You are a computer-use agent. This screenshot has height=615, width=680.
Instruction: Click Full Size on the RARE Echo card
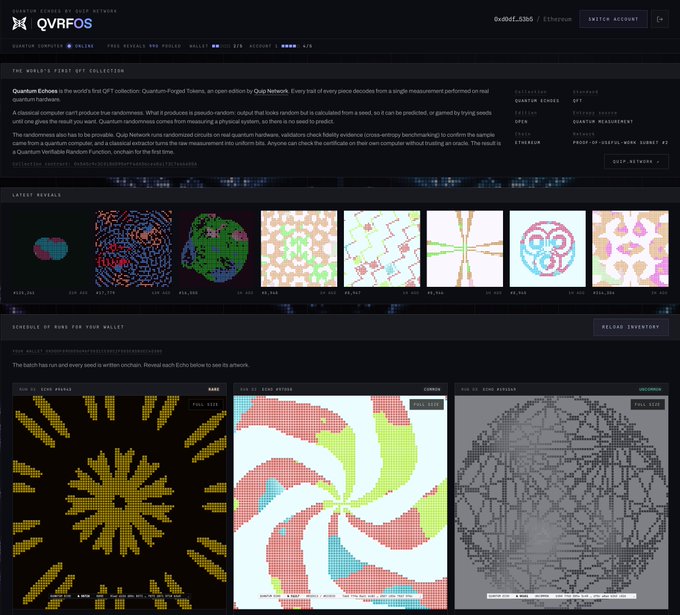[x=206, y=404]
